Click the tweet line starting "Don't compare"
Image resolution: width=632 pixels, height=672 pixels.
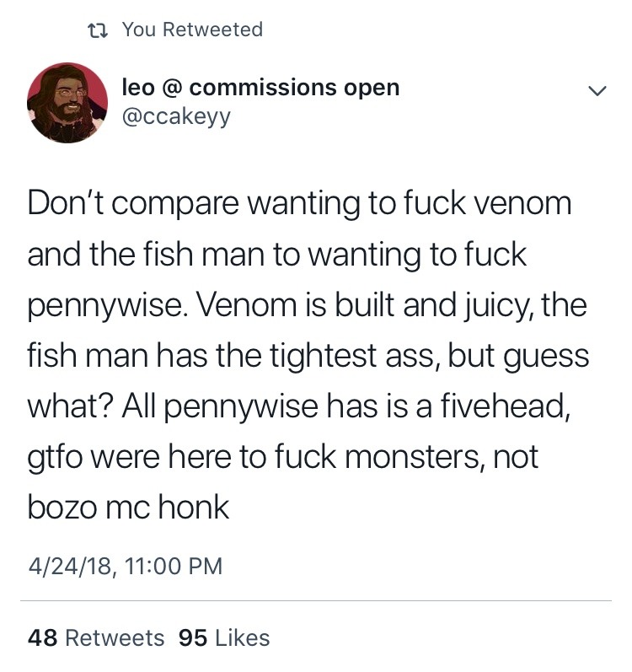299,204
